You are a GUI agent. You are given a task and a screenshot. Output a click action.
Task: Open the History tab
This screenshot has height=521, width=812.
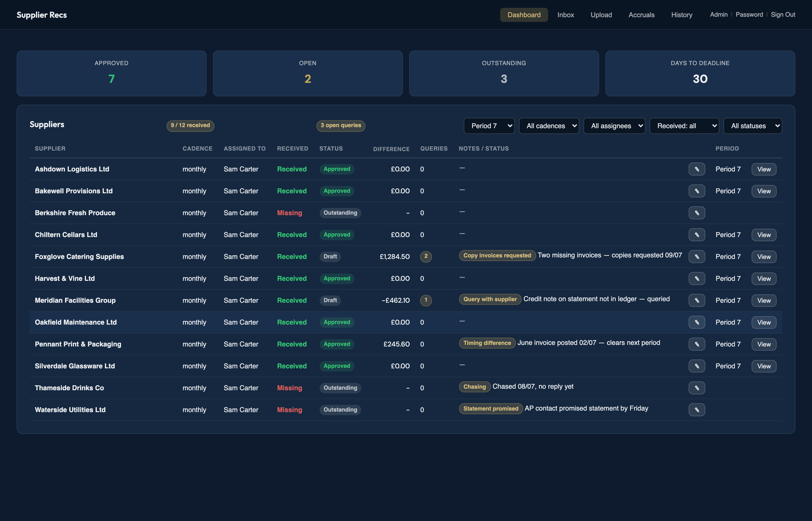681,15
